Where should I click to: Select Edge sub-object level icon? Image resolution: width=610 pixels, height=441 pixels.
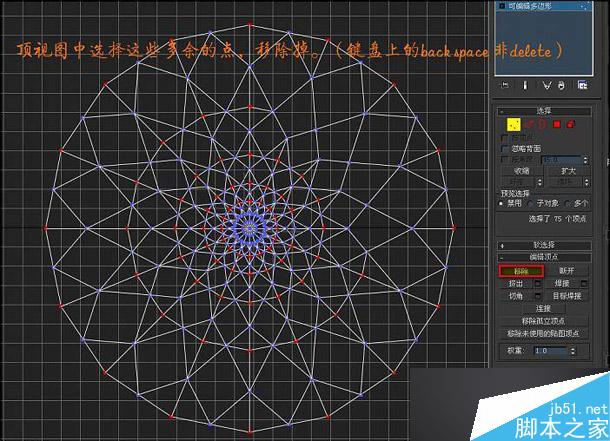[x=529, y=124]
